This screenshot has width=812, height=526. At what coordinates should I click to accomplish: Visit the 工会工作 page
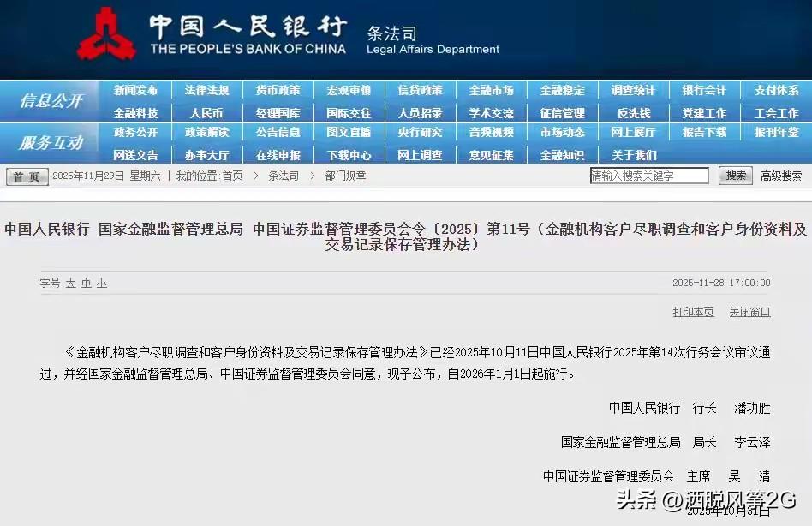coord(776,113)
